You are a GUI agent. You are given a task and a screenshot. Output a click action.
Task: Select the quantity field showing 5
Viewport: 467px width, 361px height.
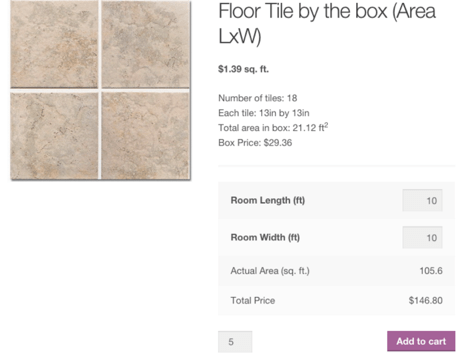click(235, 342)
